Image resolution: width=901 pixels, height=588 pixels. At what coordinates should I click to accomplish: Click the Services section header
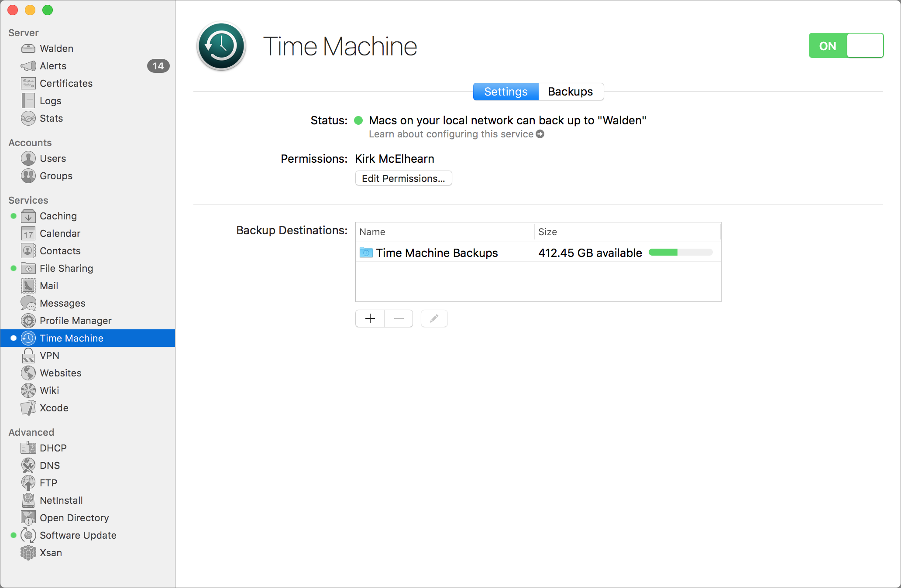[28, 200]
